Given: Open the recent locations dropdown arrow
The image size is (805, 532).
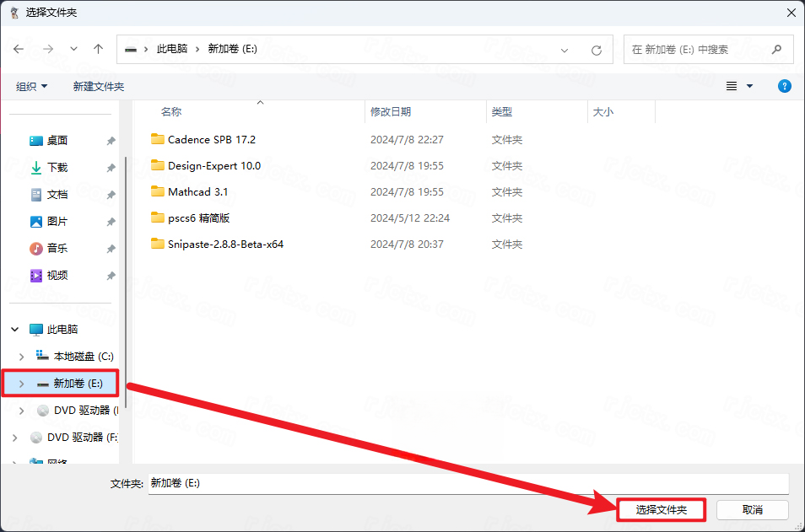Looking at the screenshot, I should click(73, 49).
